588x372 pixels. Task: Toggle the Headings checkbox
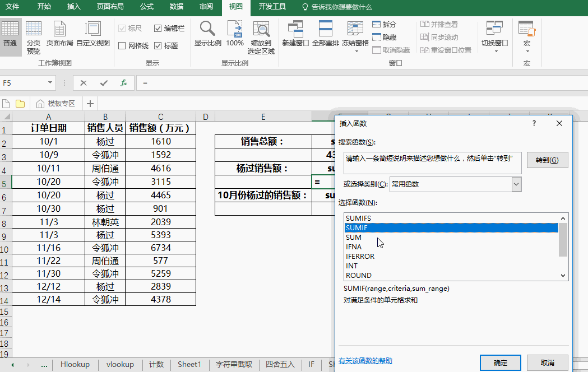(x=158, y=46)
